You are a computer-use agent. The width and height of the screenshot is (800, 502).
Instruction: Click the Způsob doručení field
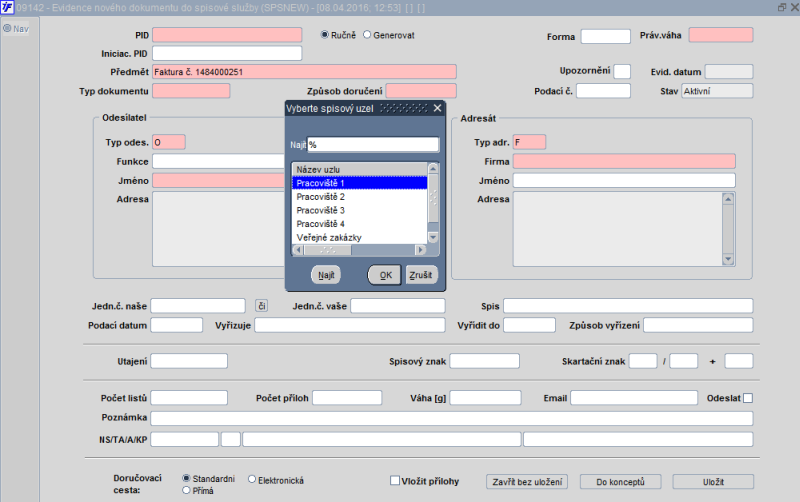[x=421, y=91]
